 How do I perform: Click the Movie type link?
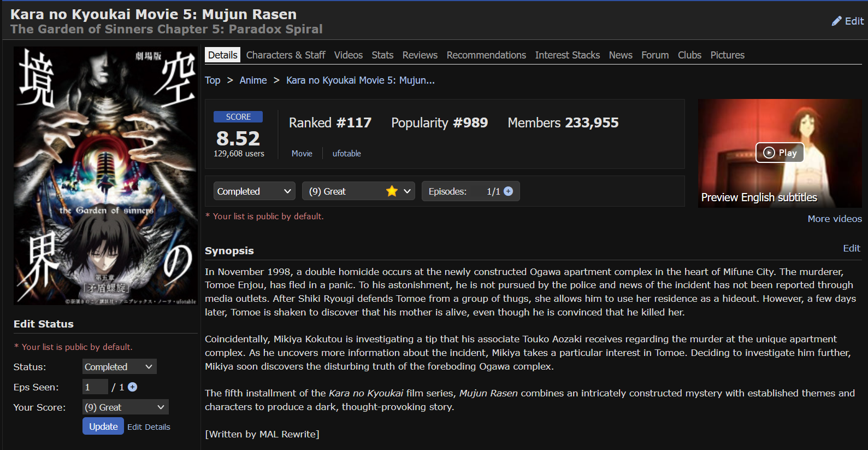[302, 154]
